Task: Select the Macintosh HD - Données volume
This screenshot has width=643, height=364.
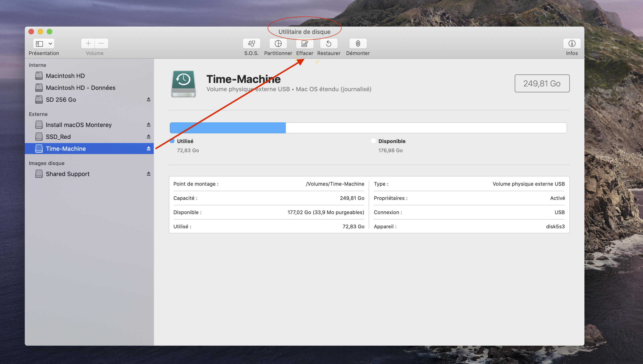Action: click(x=80, y=88)
